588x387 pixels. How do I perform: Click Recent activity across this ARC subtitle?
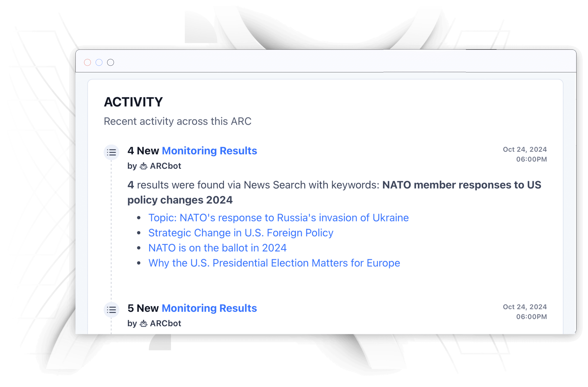coord(177,121)
